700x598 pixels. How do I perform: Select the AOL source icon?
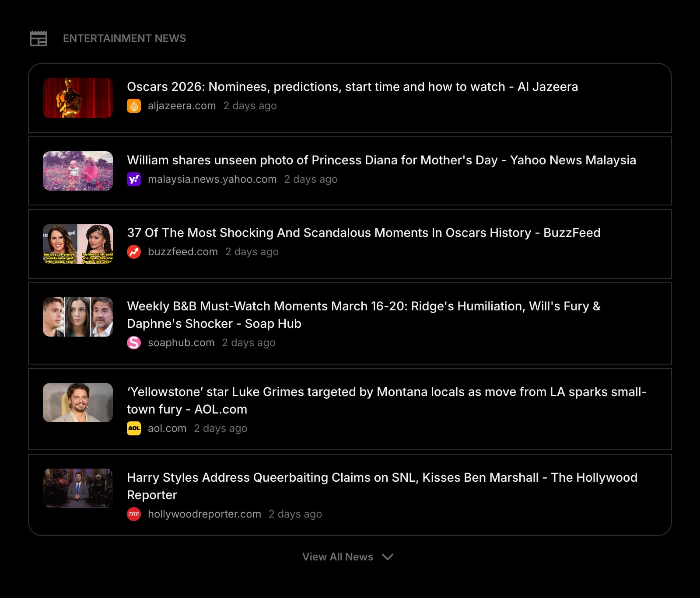click(x=134, y=428)
